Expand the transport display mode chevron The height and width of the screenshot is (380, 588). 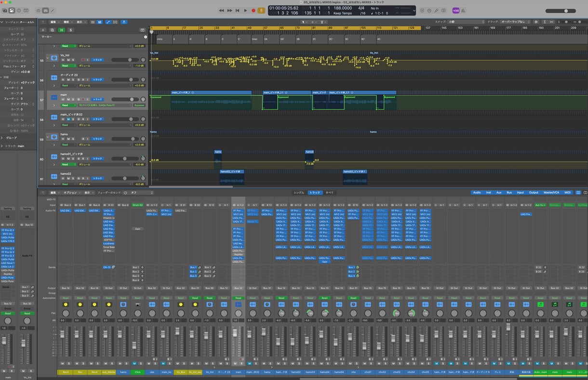[414, 11]
